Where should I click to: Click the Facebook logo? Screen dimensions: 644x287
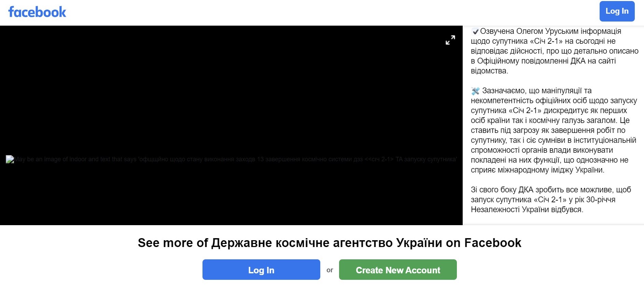click(37, 12)
